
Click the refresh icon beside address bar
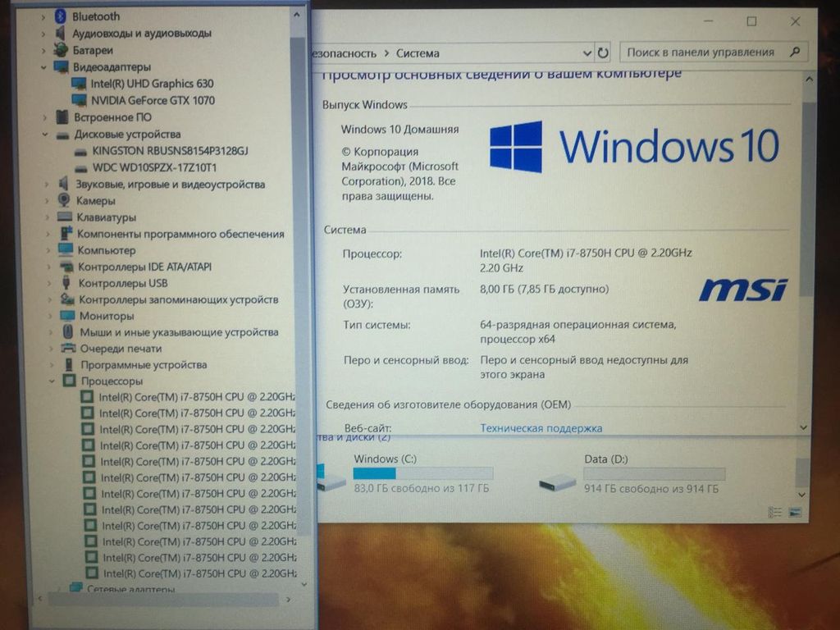(x=603, y=52)
